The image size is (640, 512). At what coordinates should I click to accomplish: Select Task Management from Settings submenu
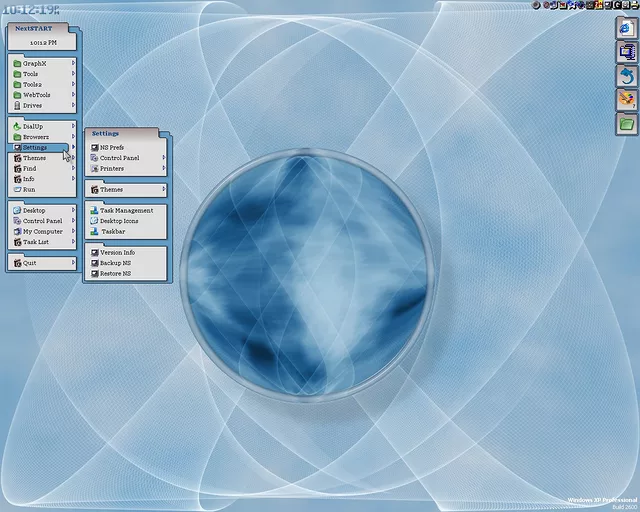pos(126,210)
